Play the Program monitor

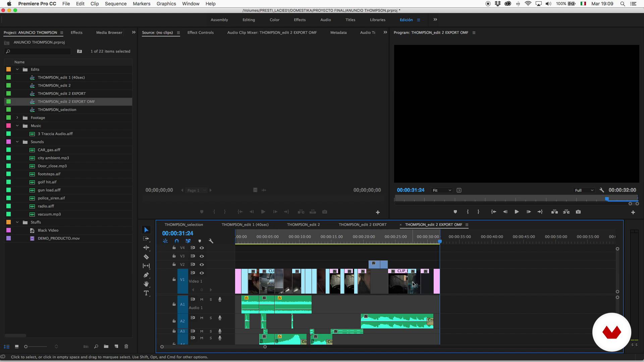[x=517, y=212]
